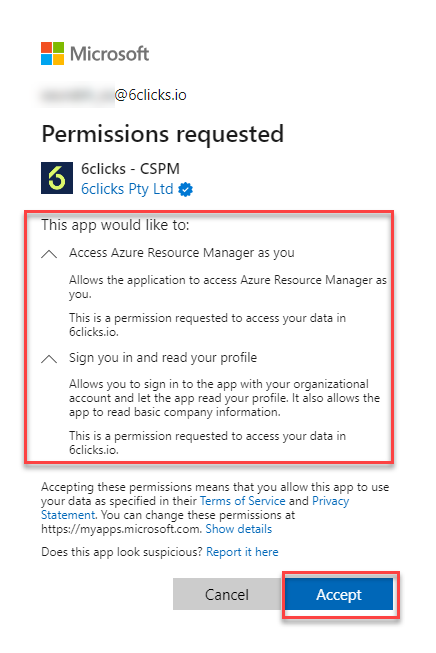This screenshot has height=653, width=436.
Task: Click the Microsoft wordmark text
Action: pyautogui.click(x=110, y=54)
